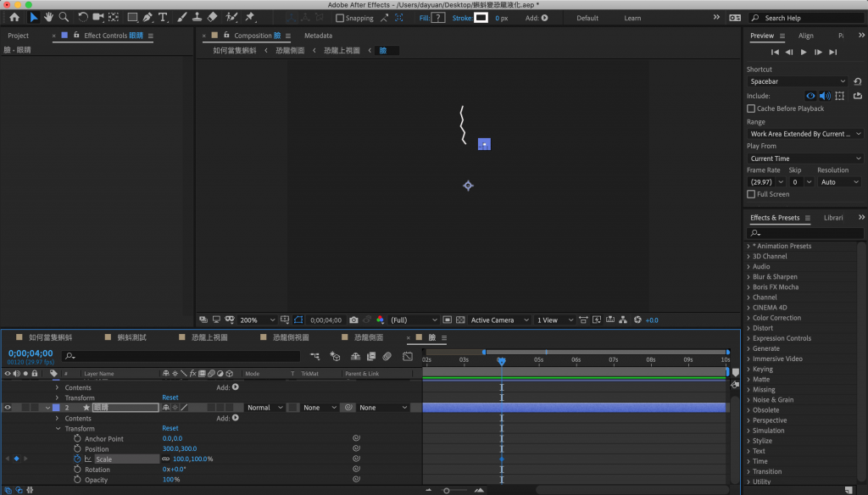Screen dimensions: 868x495
Task: Click the Learn workspace button
Action: [632, 18]
